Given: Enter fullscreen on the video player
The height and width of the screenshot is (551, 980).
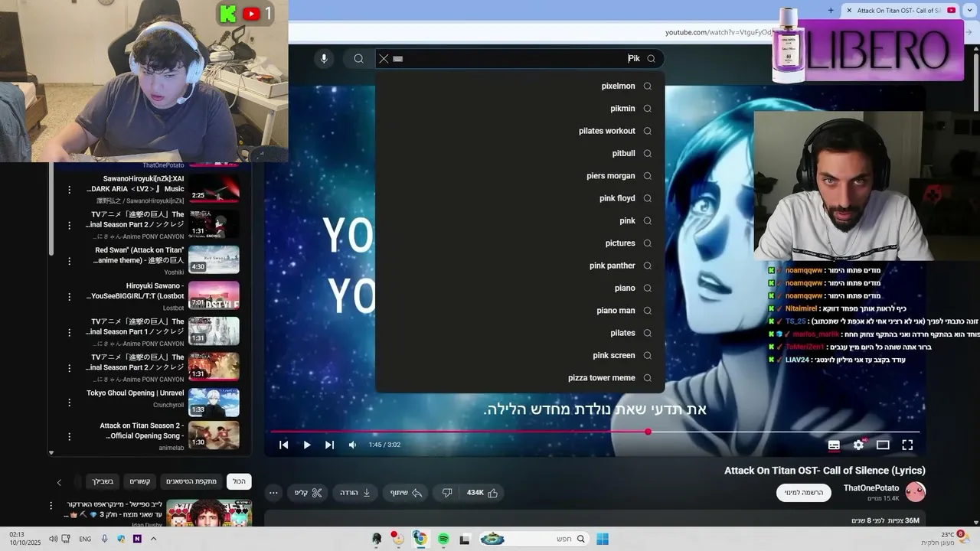Looking at the screenshot, I should click(907, 445).
